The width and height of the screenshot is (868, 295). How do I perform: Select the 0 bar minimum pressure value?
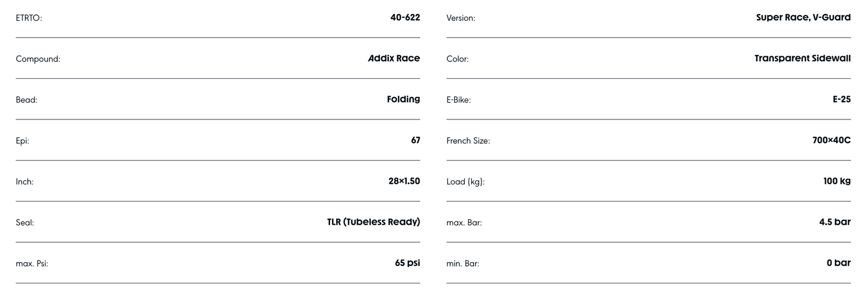pyautogui.click(x=838, y=263)
